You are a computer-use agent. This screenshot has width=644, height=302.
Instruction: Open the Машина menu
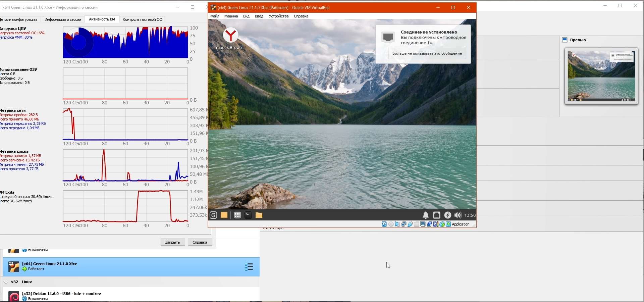[x=231, y=16]
